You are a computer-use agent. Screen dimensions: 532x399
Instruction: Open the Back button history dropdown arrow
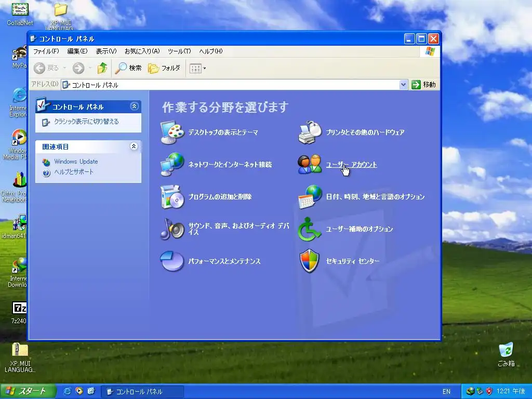(x=64, y=68)
